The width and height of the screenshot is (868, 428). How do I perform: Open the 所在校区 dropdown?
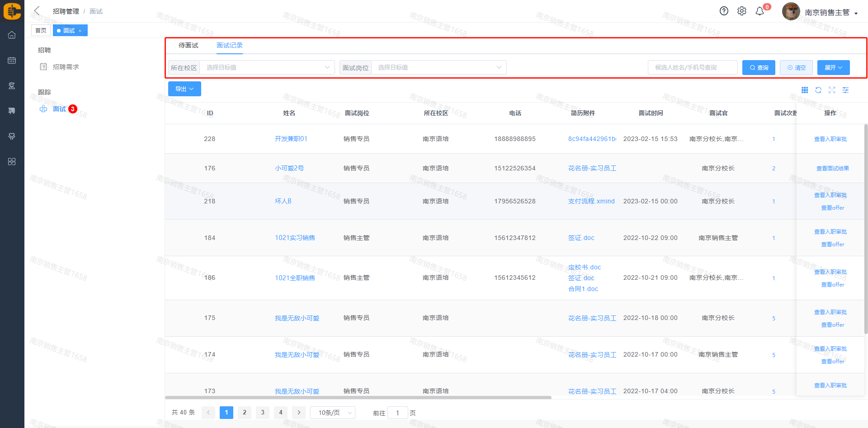(x=267, y=67)
